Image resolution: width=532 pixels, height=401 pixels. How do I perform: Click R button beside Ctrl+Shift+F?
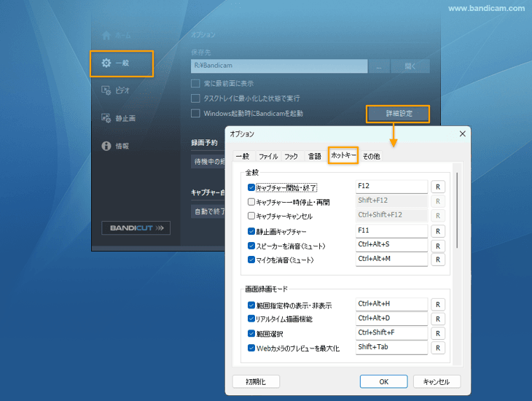(x=438, y=333)
